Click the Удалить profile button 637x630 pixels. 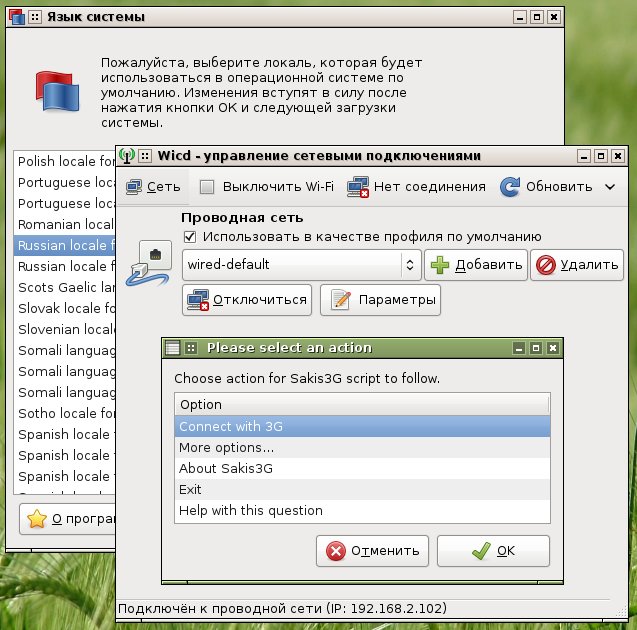(577, 265)
